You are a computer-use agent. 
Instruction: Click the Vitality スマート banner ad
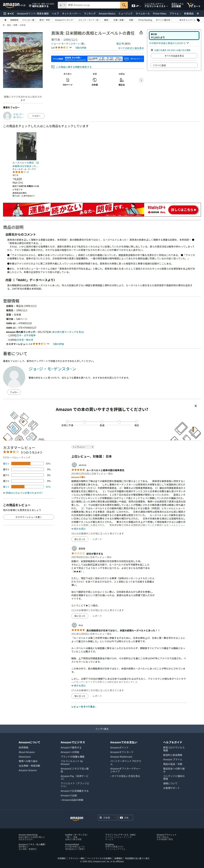pyautogui.click(x=102, y=210)
